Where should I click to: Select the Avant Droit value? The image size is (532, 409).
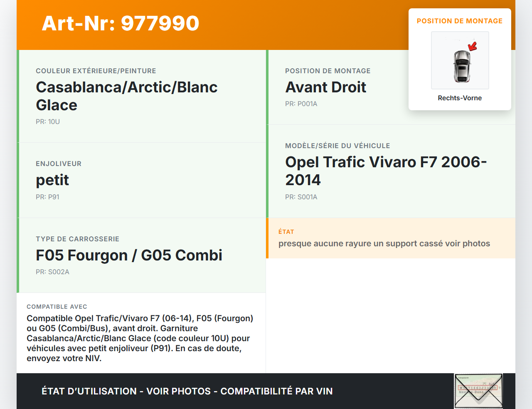(326, 87)
